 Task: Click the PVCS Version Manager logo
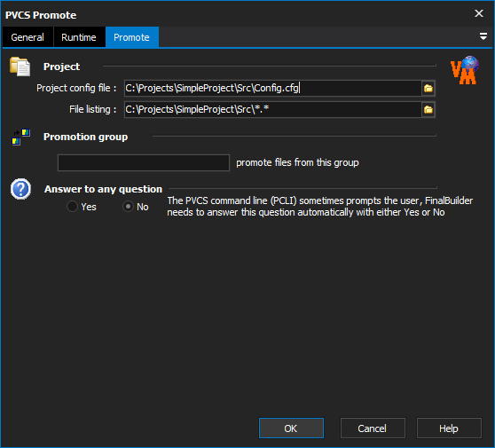(x=464, y=70)
